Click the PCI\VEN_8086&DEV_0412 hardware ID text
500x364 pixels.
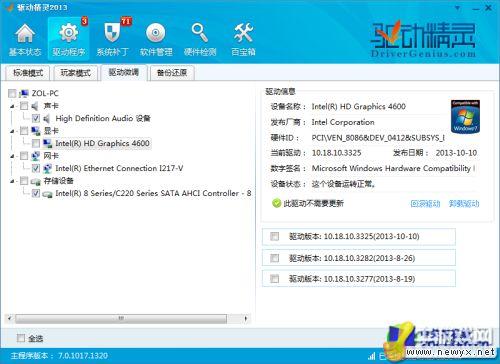click(x=378, y=138)
